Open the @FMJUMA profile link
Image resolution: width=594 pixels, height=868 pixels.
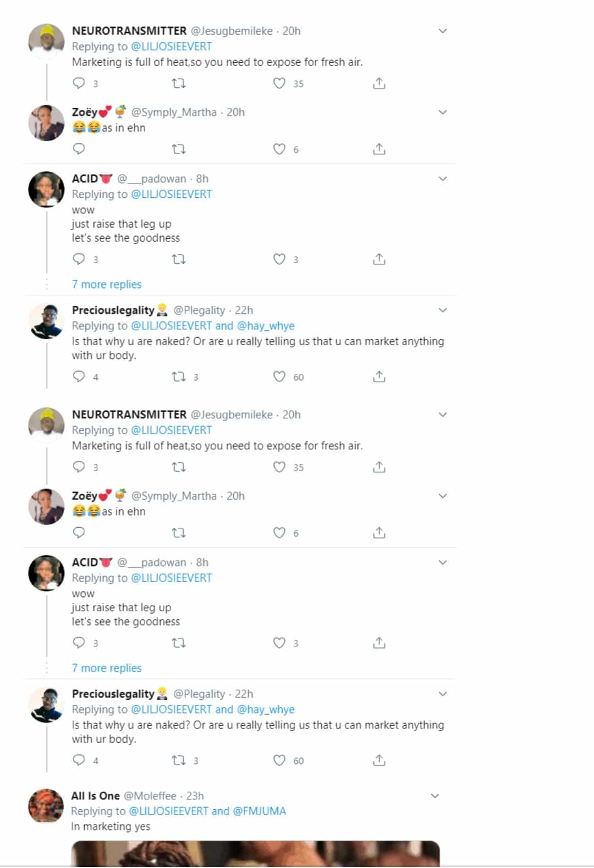point(260,811)
